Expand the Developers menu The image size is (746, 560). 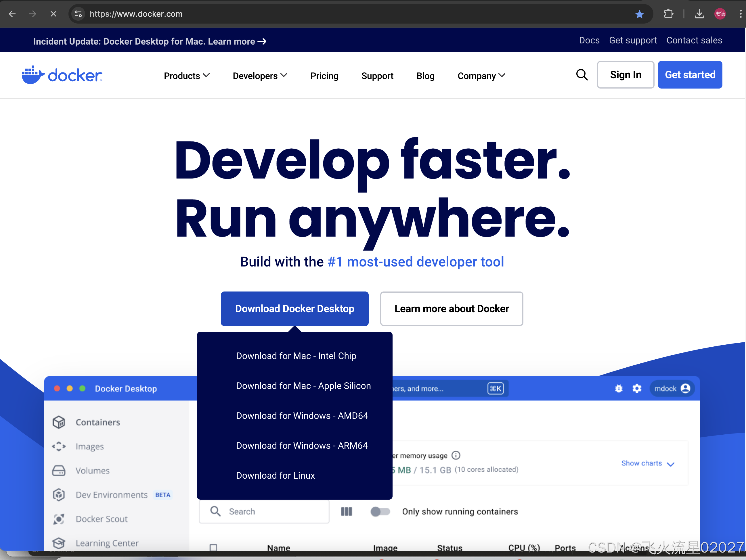[x=260, y=76]
